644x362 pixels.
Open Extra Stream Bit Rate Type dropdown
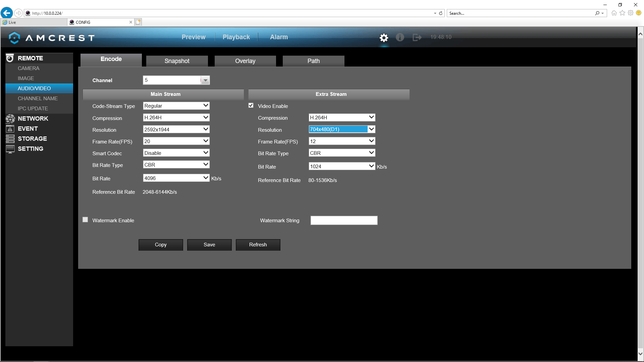point(342,153)
